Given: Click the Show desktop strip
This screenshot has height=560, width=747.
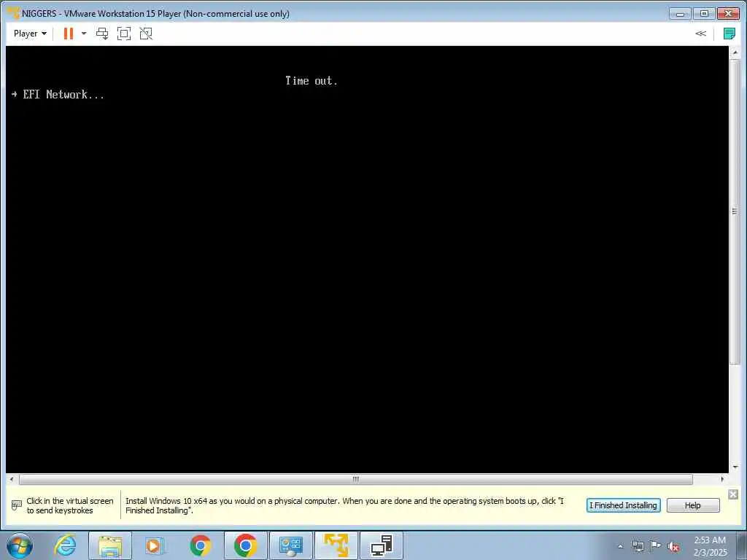Looking at the screenshot, I should 743,545.
